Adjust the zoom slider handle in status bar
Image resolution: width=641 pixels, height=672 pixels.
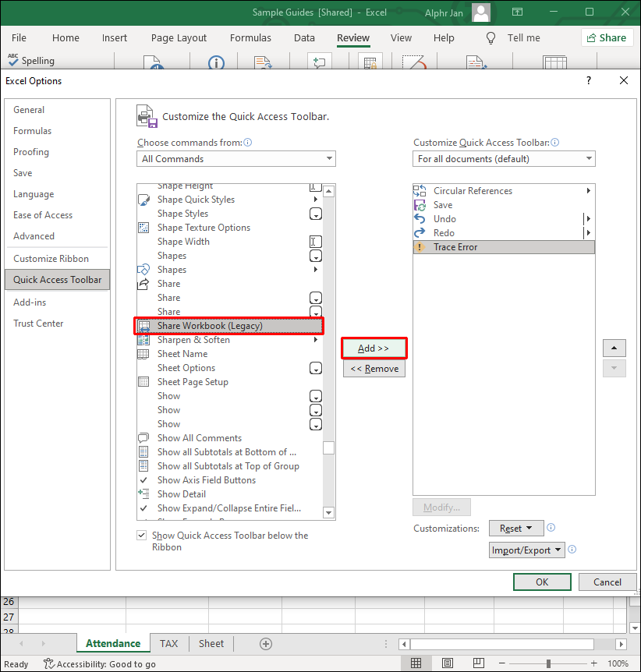click(x=548, y=663)
